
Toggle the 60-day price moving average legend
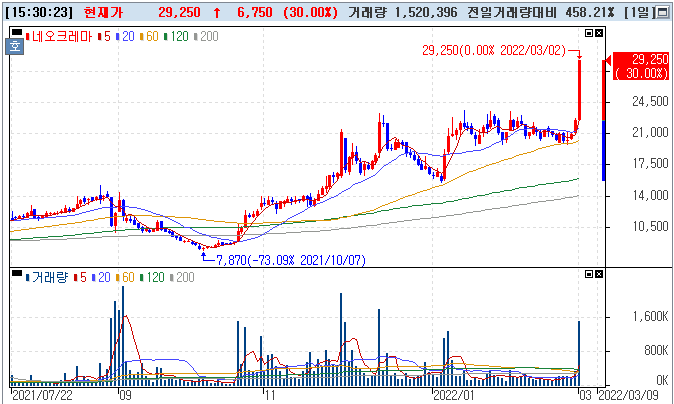pyautogui.click(x=150, y=37)
